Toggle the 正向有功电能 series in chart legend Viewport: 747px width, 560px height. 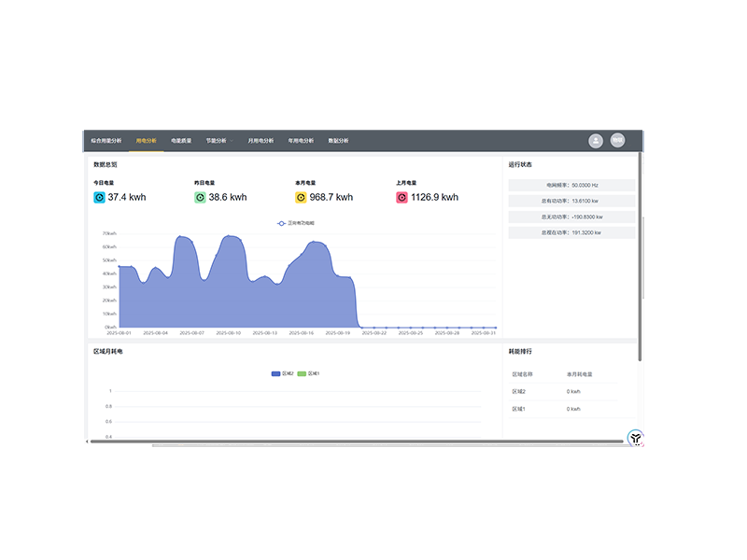296,224
